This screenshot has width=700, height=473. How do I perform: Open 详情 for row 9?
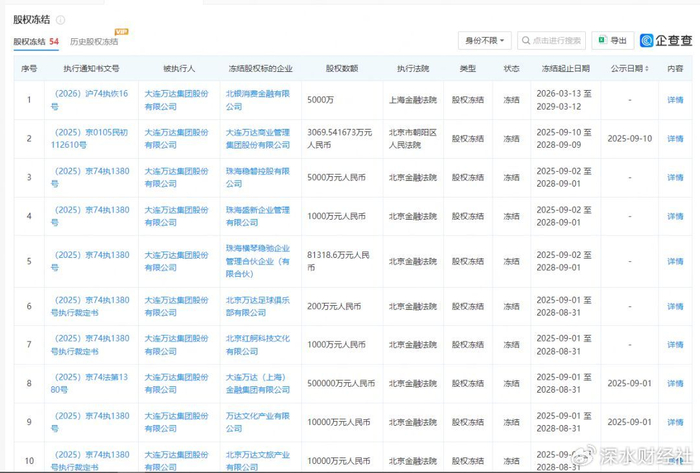coord(675,422)
